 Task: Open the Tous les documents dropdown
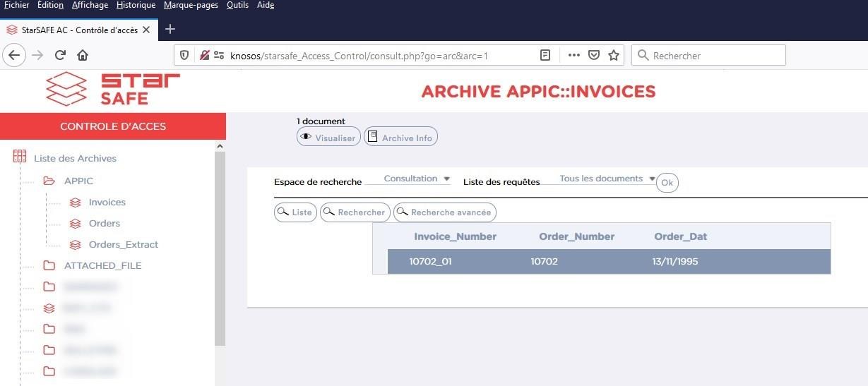pos(607,179)
